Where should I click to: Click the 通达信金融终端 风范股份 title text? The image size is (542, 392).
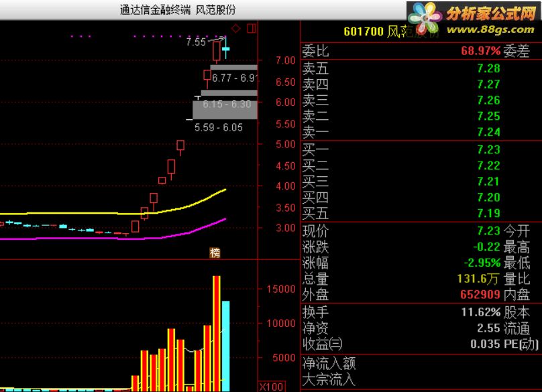[x=178, y=9]
